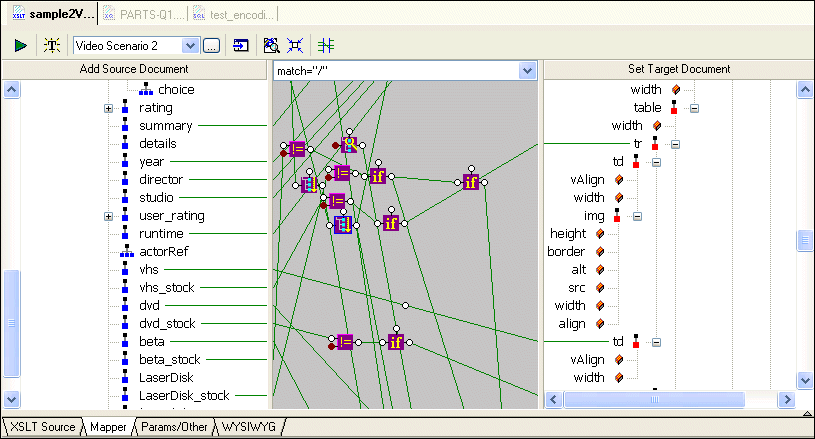This screenshot has width=815, height=439.
Task: Click the blue arrow-into-box toolbar icon
Action: [x=241, y=45]
